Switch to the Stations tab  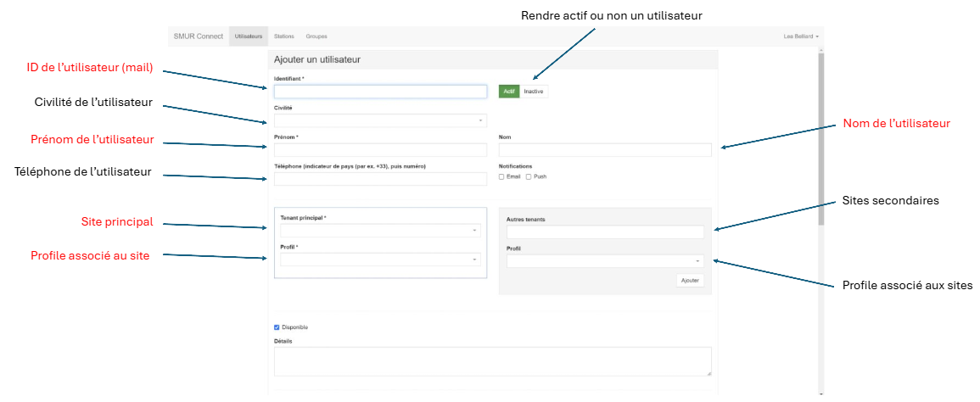[283, 36]
